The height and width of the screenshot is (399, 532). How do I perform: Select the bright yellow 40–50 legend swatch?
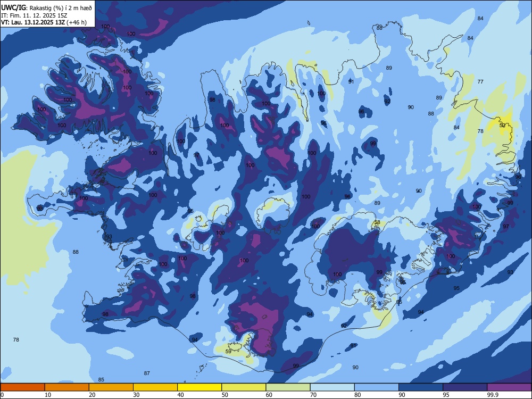199,387
